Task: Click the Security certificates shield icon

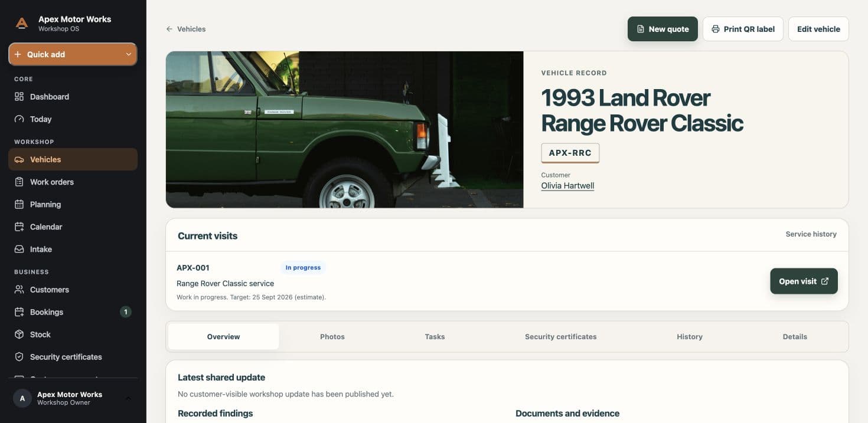Action: tap(19, 357)
